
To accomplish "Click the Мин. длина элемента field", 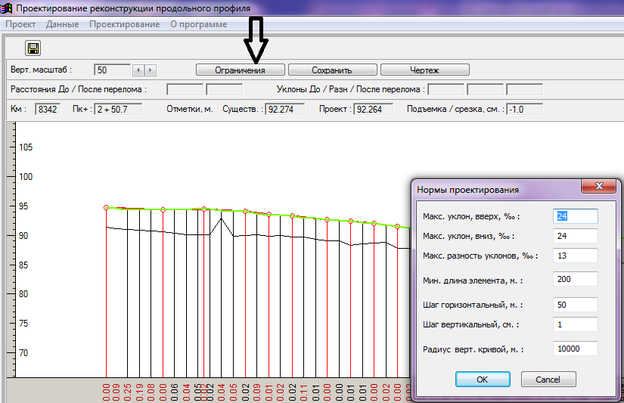I will click(x=575, y=279).
